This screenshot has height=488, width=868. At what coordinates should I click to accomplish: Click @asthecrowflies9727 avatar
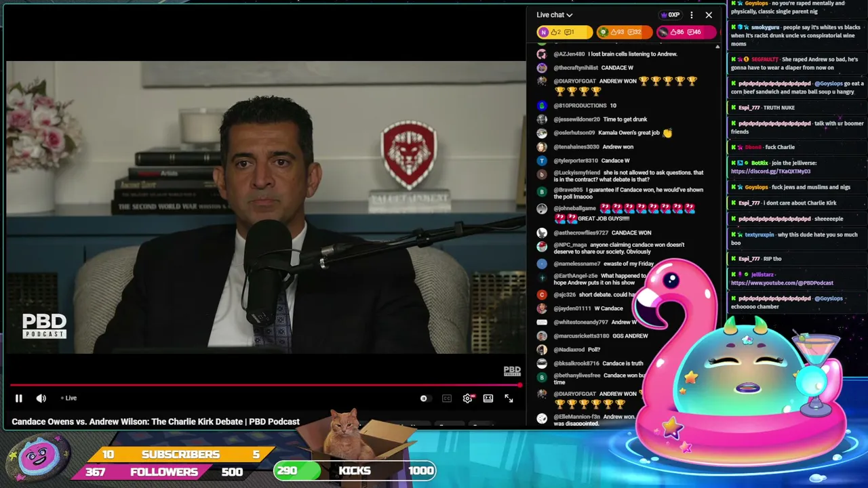(542, 232)
